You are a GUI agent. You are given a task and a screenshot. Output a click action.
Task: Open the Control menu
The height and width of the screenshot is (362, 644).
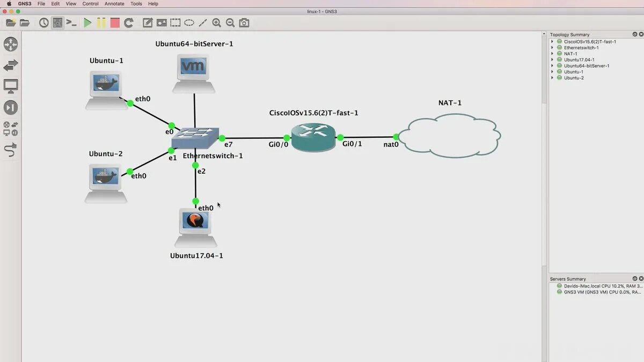(x=90, y=4)
